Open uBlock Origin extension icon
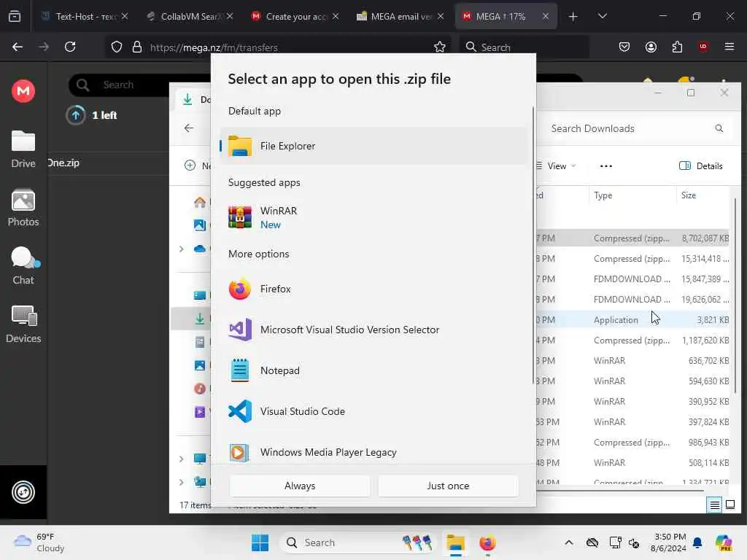Screen dimensions: 747x560 (x=703, y=47)
